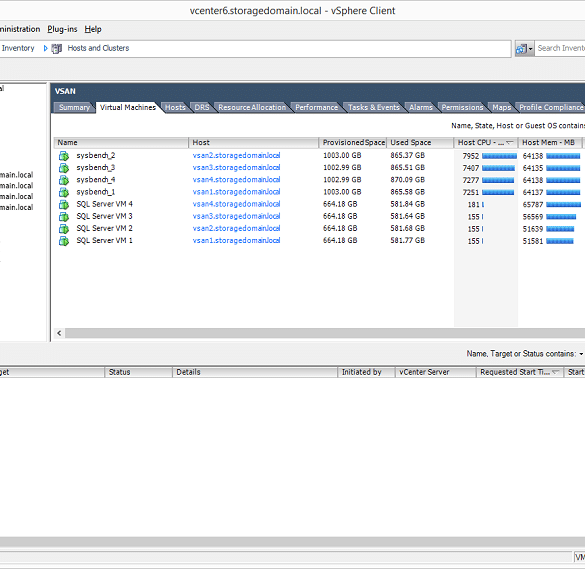The height and width of the screenshot is (569, 585).
Task: Click the sysbench_2 Host CPU usage bar
Action: pyautogui.click(x=499, y=156)
